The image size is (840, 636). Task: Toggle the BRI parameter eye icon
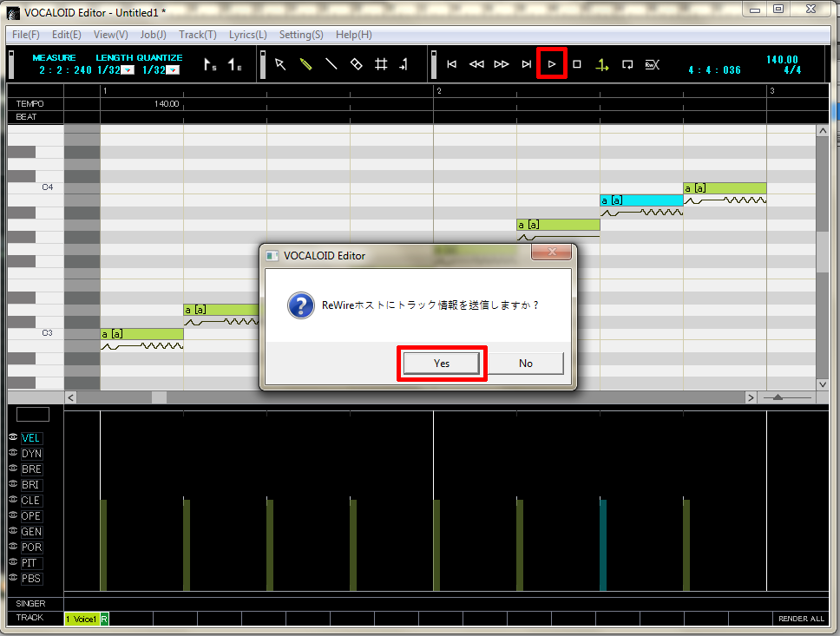(x=13, y=484)
